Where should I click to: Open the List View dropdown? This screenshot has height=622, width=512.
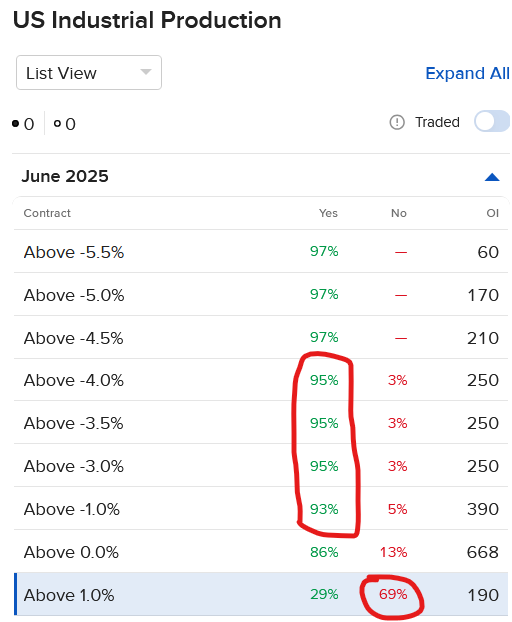pyautogui.click(x=89, y=73)
